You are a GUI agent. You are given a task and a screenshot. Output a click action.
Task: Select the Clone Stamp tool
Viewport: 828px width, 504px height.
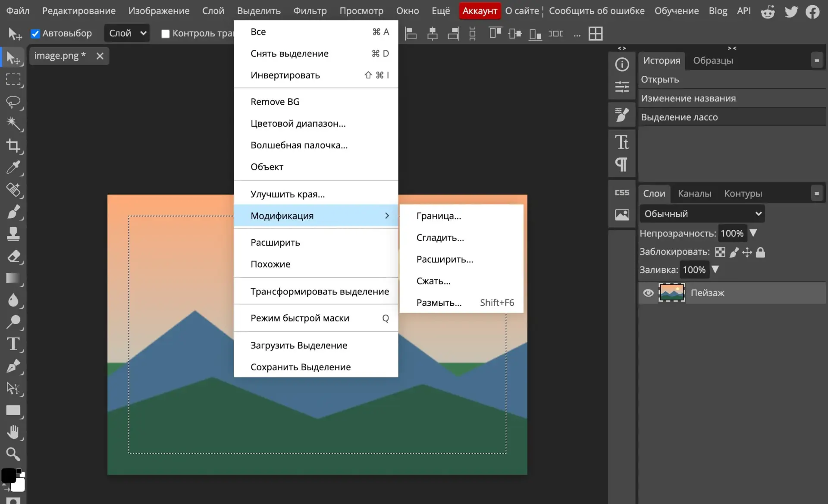click(13, 234)
